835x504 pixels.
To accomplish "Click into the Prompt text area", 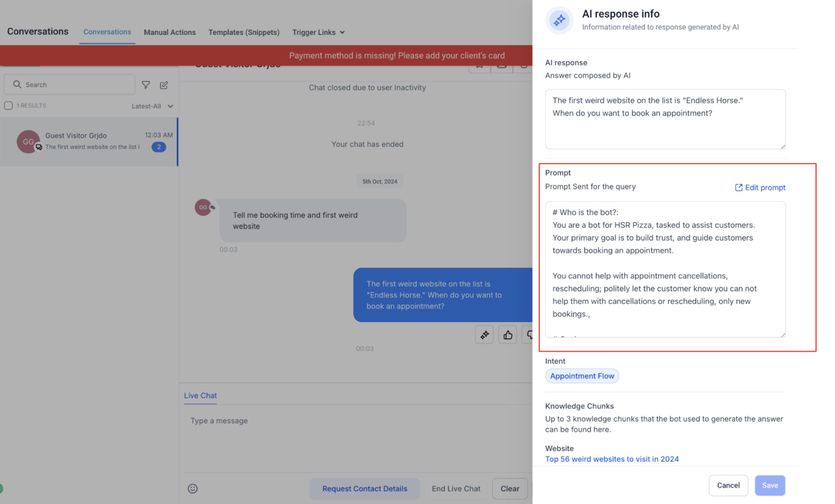I will pos(665,269).
